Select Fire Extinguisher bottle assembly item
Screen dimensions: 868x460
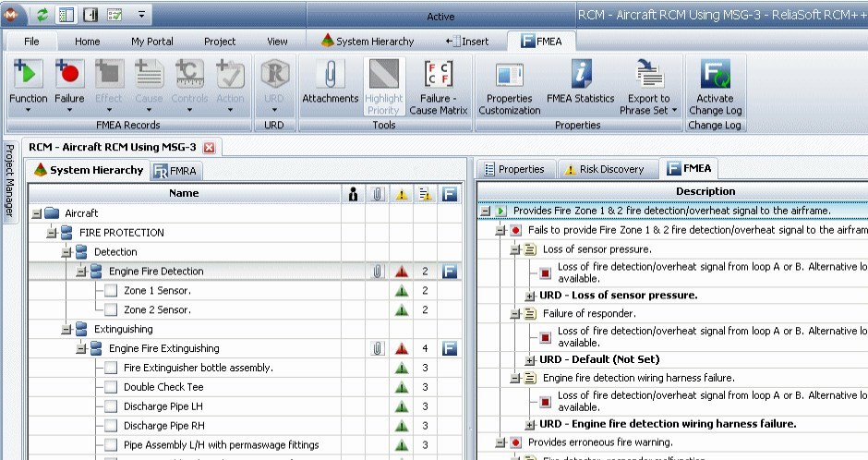pos(199,369)
